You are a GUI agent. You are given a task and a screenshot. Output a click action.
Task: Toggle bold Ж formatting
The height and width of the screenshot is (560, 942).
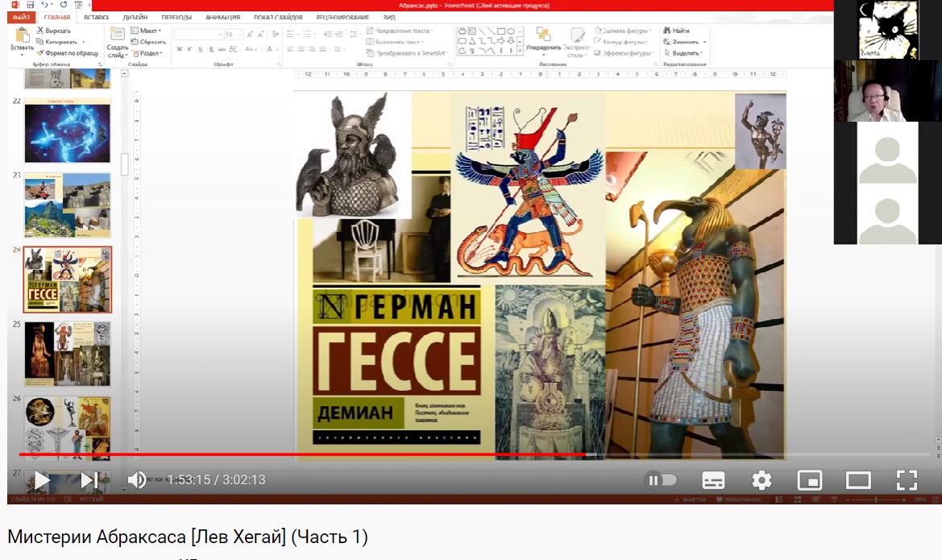179,49
